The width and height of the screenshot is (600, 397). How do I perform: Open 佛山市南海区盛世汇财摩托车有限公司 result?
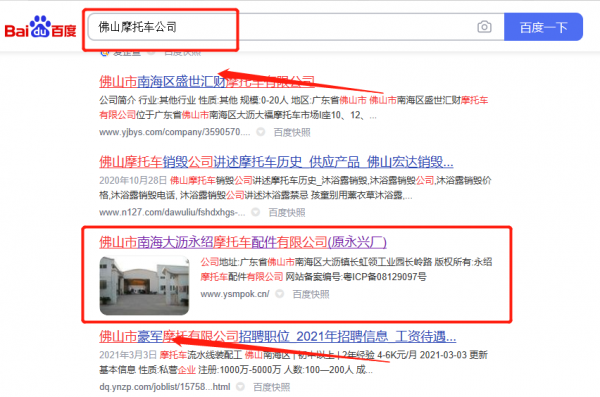coord(207,82)
